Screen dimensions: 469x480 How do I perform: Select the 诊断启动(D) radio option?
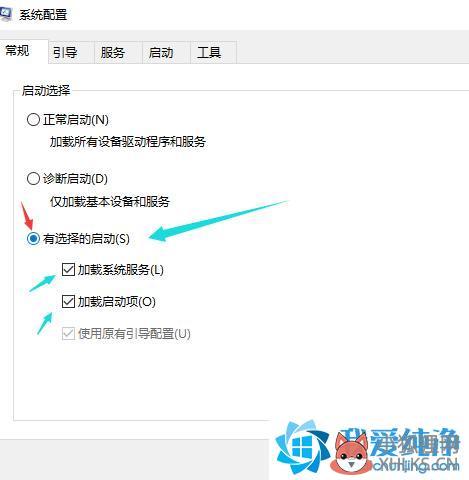pyautogui.click(x=33, y=179)
